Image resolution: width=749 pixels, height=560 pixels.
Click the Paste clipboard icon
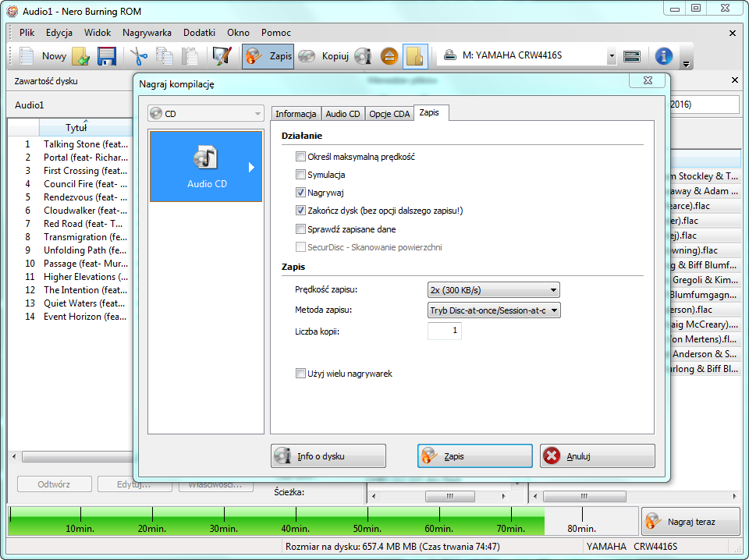pyautogui.click(x=190, y=56)
